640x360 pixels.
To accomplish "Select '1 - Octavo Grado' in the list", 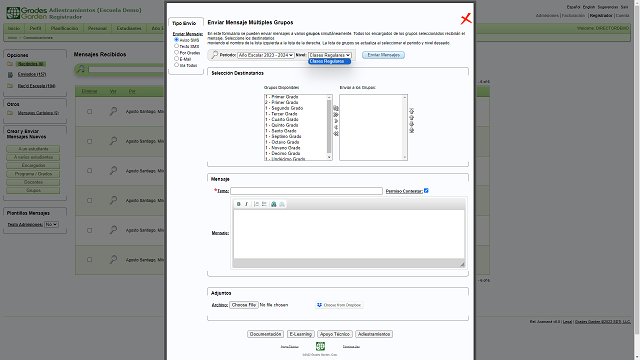I will (282, 142).
